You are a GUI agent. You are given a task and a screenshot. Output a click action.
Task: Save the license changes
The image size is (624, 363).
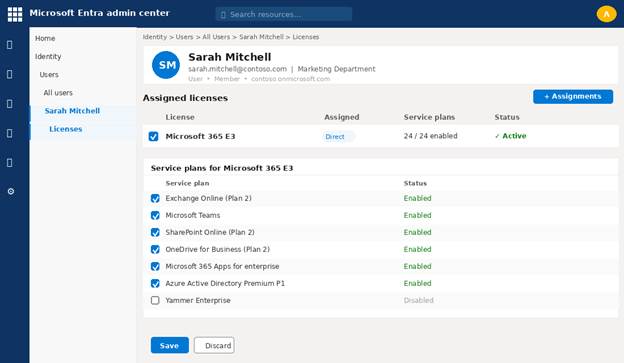[x=170, y=345]
